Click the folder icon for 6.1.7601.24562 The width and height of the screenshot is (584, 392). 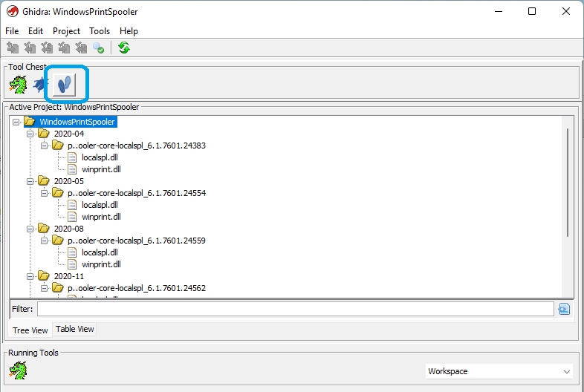58,288
